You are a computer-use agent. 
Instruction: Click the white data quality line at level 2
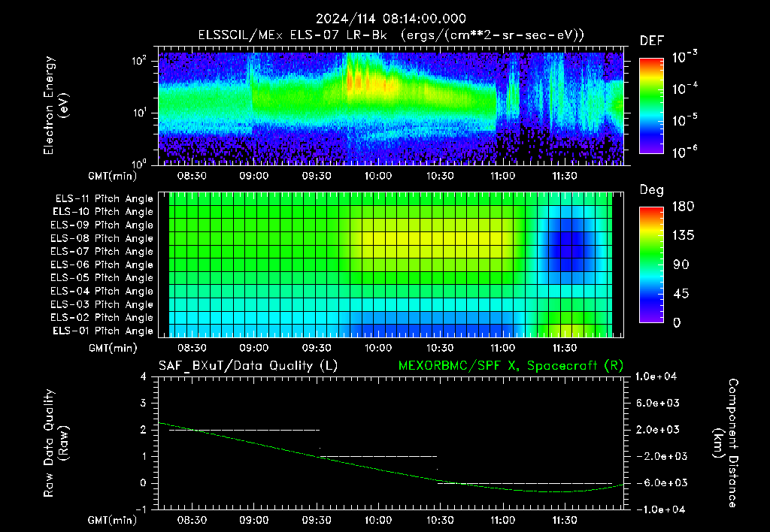[244, 430]
